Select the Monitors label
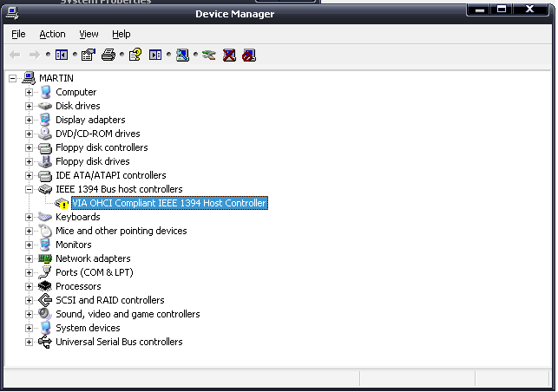The height and width of the screenshot is (392, 558). click(74, 245)
